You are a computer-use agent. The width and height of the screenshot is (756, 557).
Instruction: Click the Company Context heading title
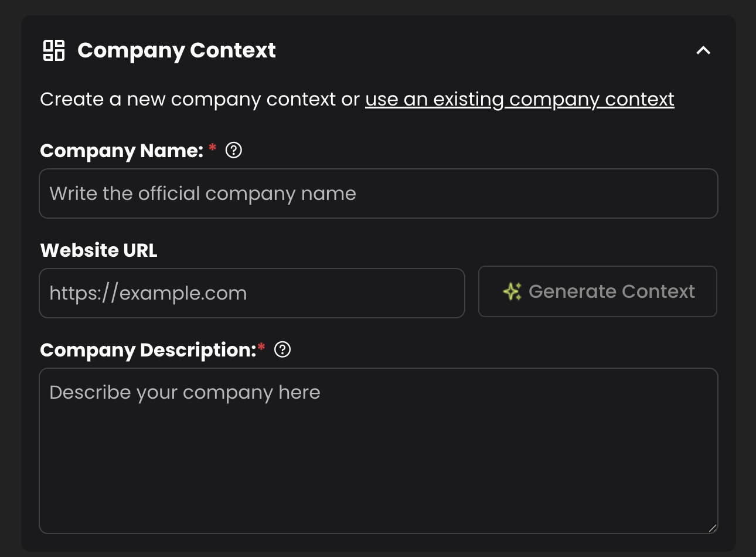(x=176, y=50)
